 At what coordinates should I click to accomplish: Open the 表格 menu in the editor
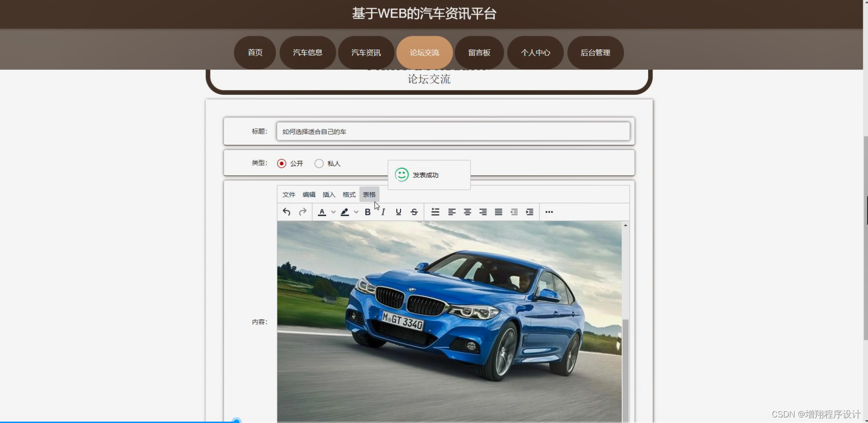[x=369, y=195]
